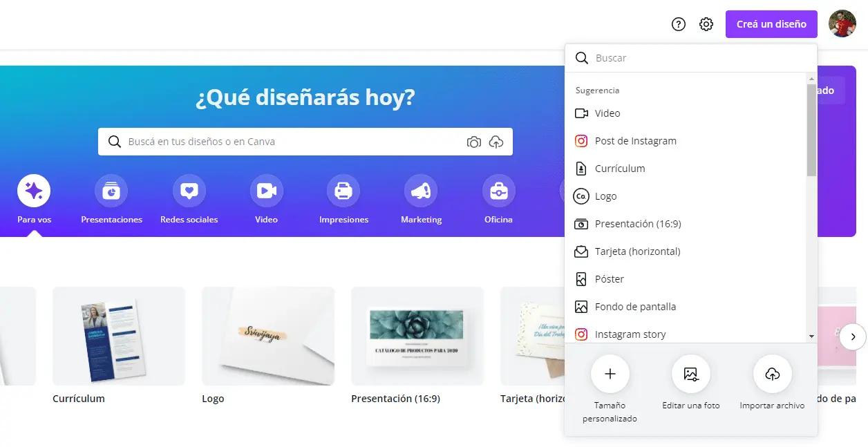The image size is (868, 447).
Task: Choose Post de Instagram suggestion
Action: point(686,141)
